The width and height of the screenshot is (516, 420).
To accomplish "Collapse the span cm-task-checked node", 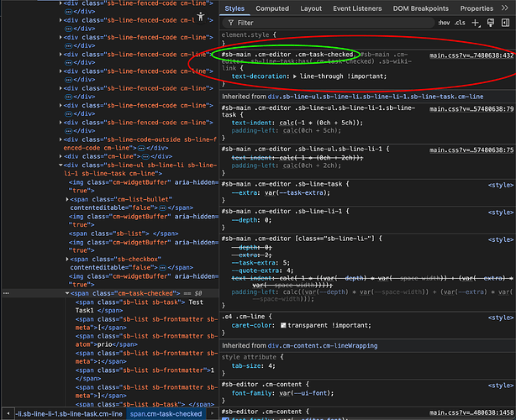I will 67,293.
